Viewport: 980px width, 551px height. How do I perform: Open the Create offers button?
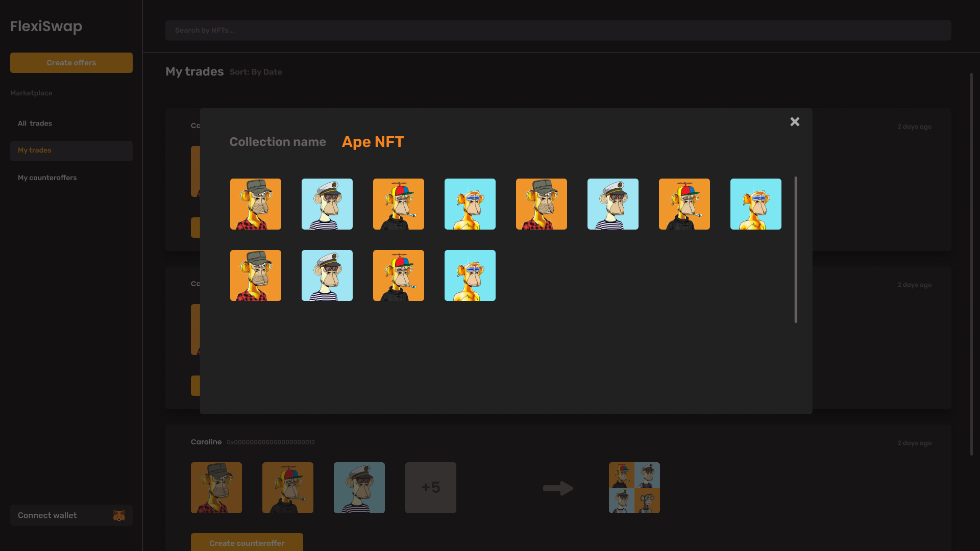tap(71, 63)
